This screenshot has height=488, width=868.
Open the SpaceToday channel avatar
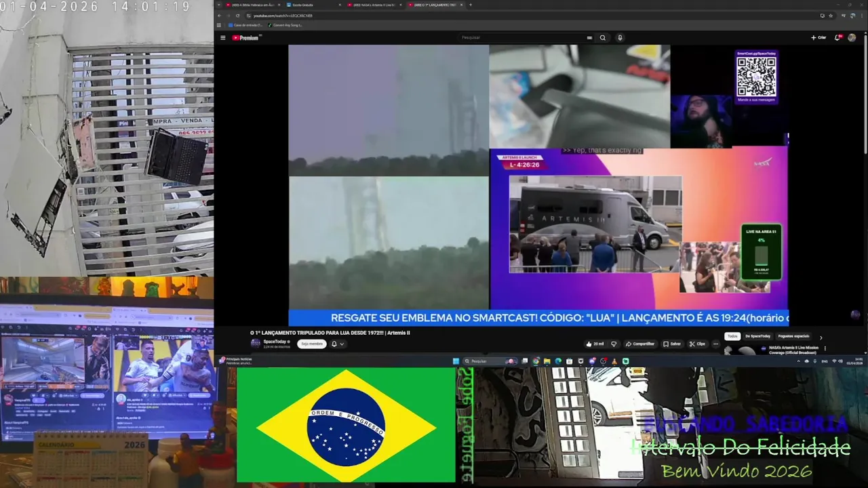pyautogui.click(x=256, y=343)
